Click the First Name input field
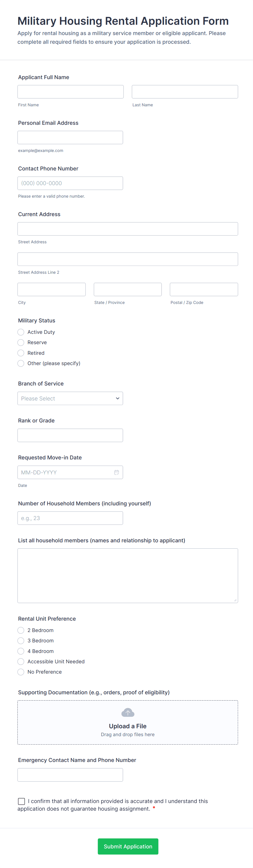Image resolution: width=253 pixels, height=868 pixels. tap(70, 92)
